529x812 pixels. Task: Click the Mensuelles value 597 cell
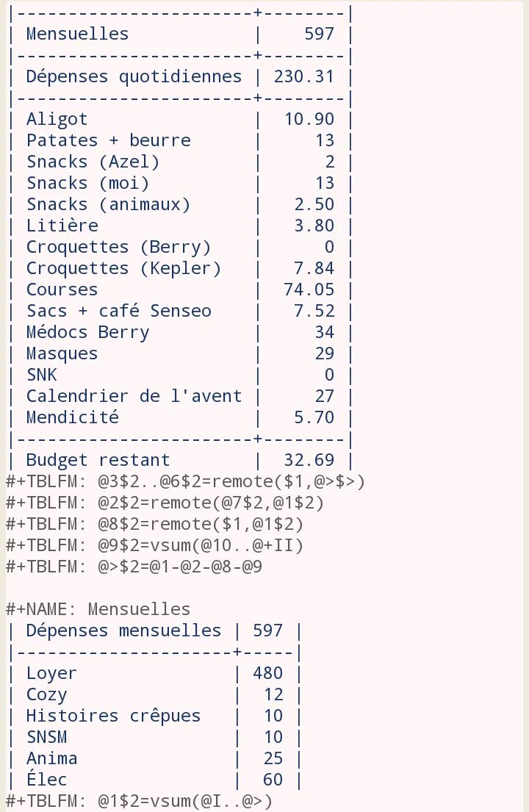point(320,35)
